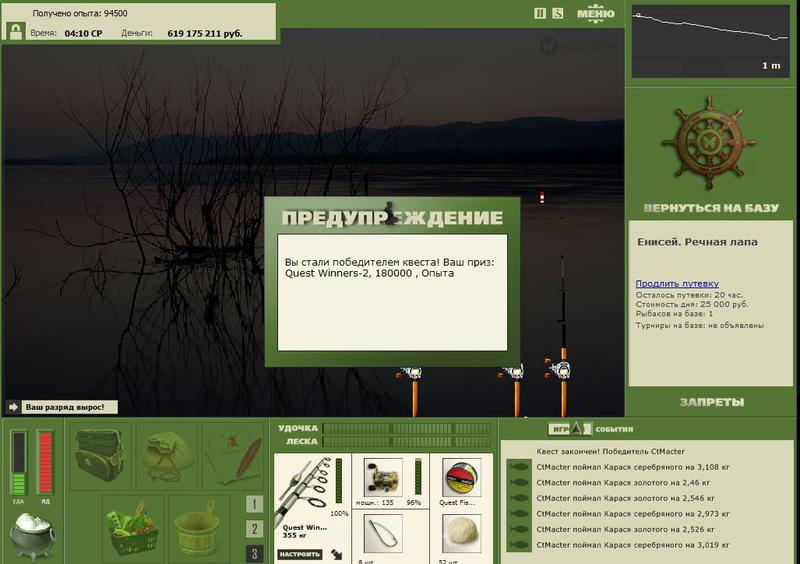800x564 pixels.
Task: Click the hook thumbnail
Action: pos(383,533)
